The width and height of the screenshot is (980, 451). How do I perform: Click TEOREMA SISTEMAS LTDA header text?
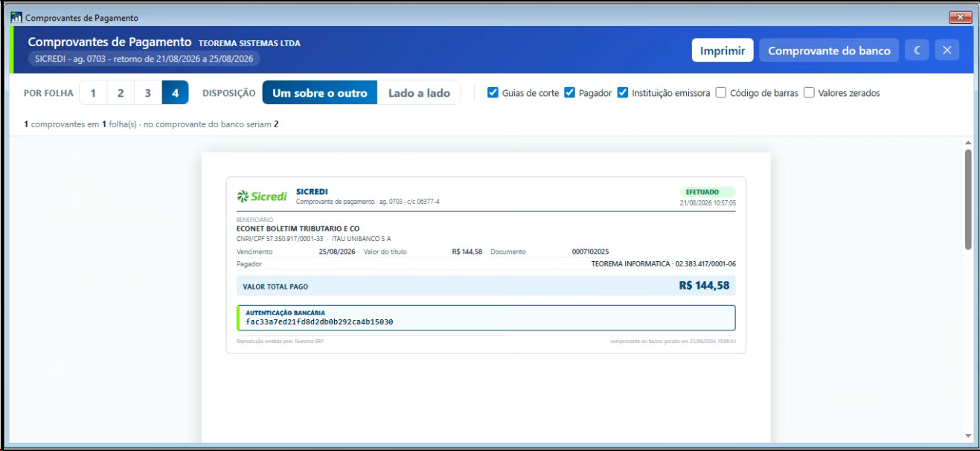point(249,43)
